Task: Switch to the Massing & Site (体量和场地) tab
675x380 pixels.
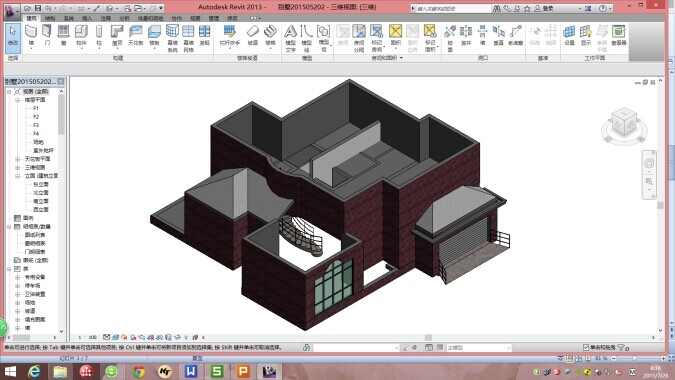Action: coord(150,18)
